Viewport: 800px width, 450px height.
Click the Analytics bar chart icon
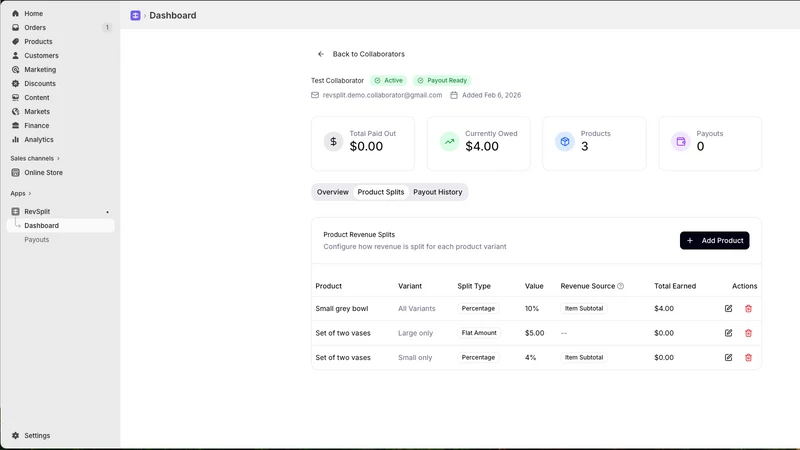coord(15,139)
